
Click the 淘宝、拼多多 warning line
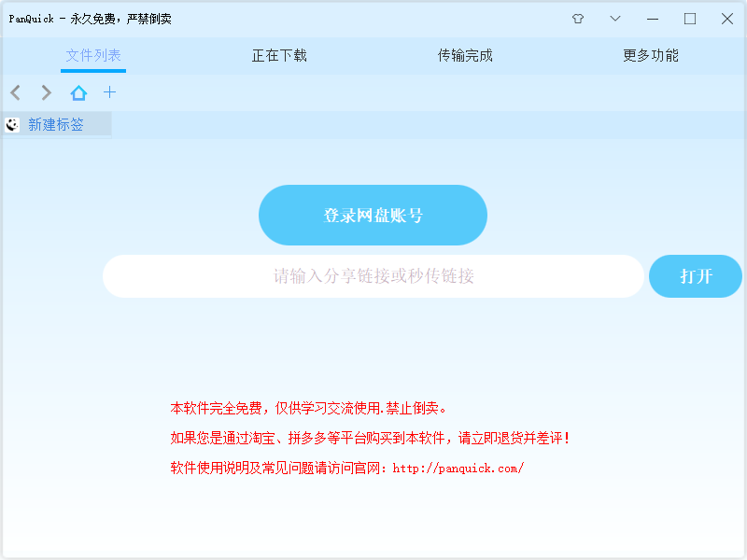pyautogui.click(x=370, y=438)
